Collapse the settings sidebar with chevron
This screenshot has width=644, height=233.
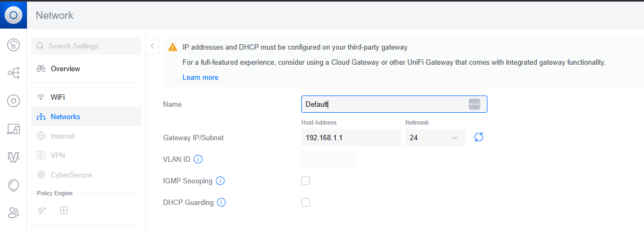152,46
